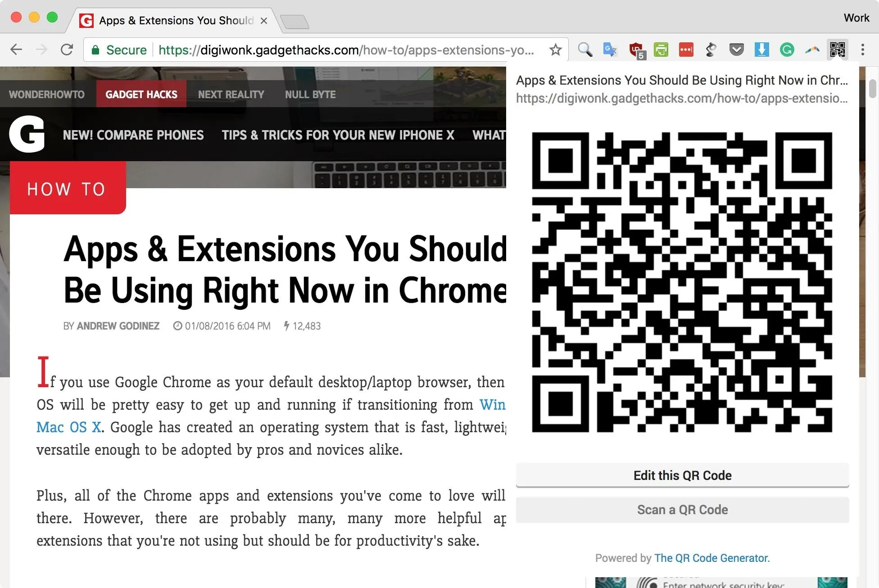Save page with the Pocket extension
Image resolution: width=879 pixels, height=588 pixels.
point(737,50)
